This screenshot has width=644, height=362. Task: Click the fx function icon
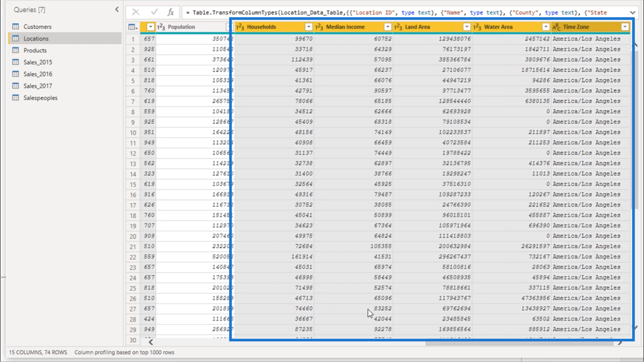pyautogui.click(x=171, y=12)
